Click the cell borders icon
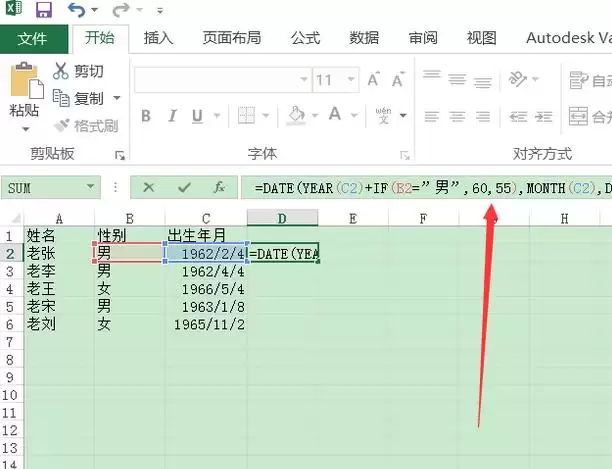The height and width of the screenshot is (469, 612). 246,115
